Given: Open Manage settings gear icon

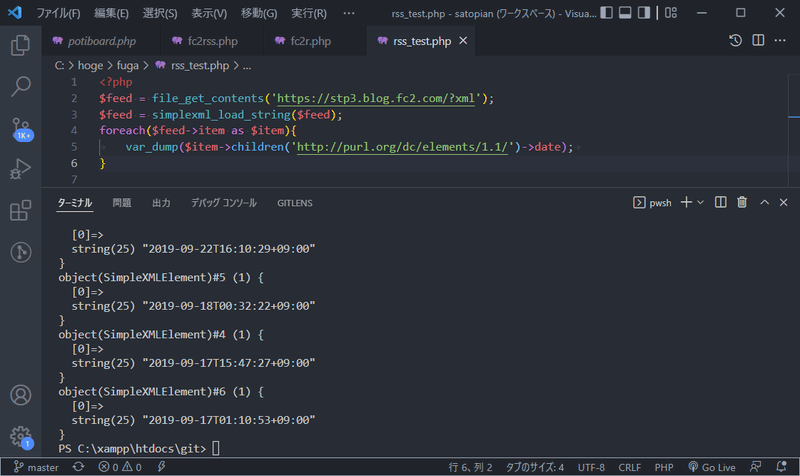Looking at the screenshot, I should point(21,437).
